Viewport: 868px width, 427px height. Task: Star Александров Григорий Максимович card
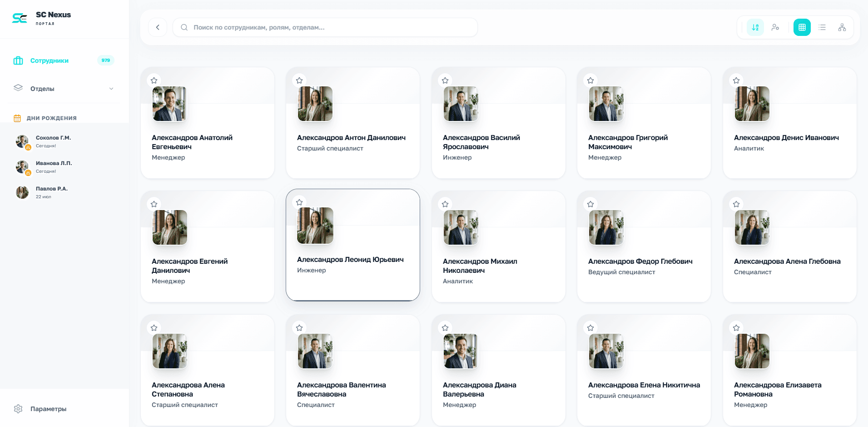(x=590, y=80)
